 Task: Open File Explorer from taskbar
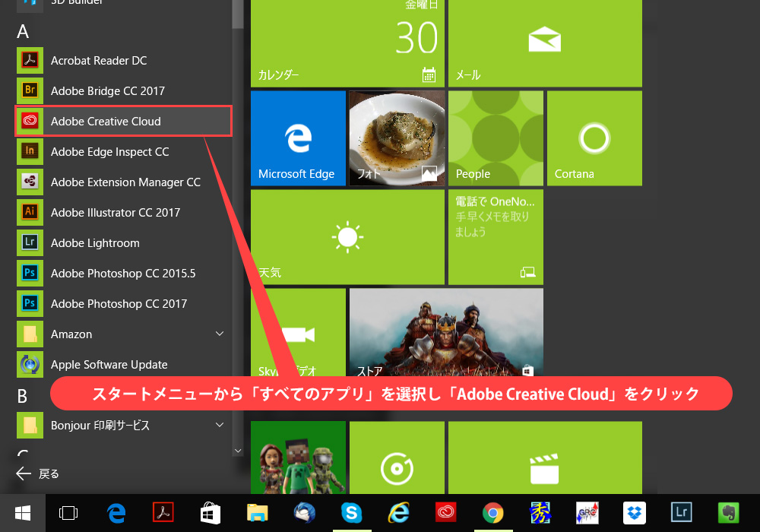click(x=258, y=513)
